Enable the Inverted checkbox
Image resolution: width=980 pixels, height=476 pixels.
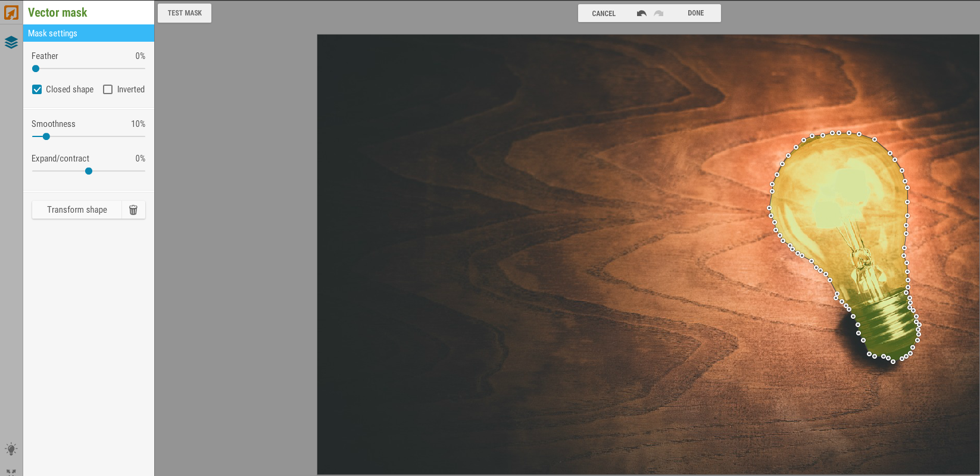coord(108,89)
